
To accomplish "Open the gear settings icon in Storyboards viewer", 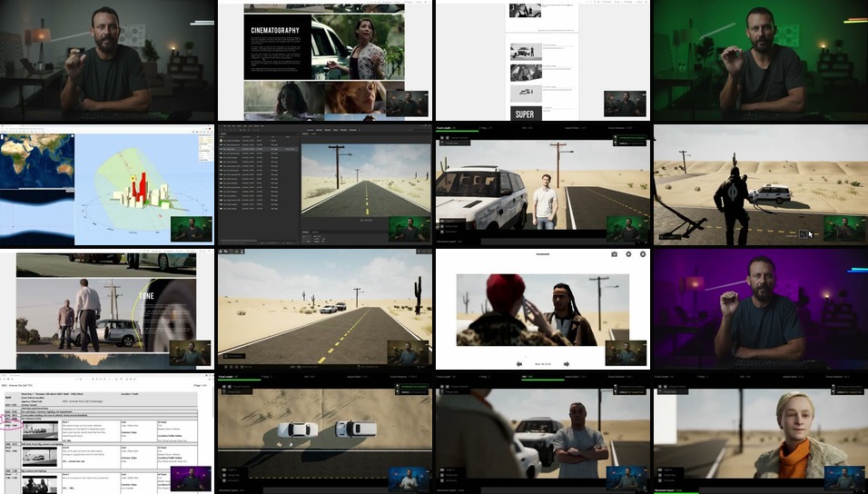I will point(628,254).
